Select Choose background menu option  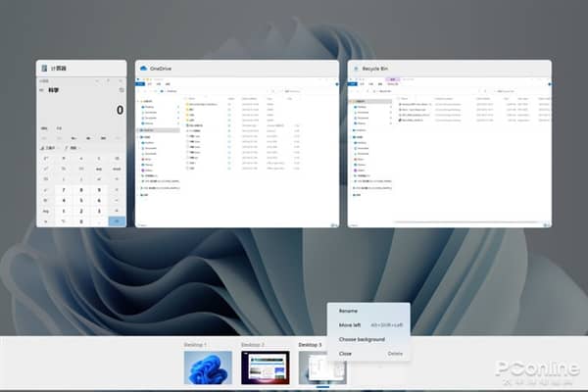362,339
